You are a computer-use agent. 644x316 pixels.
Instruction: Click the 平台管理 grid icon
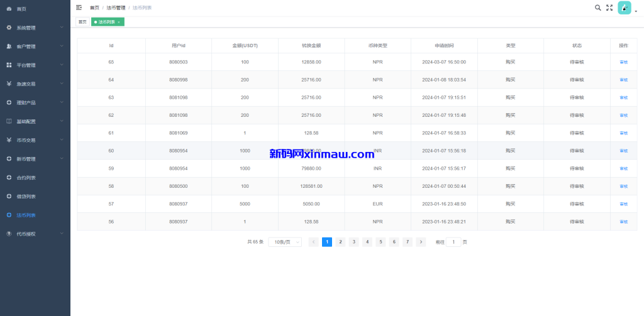pos(9,65)
